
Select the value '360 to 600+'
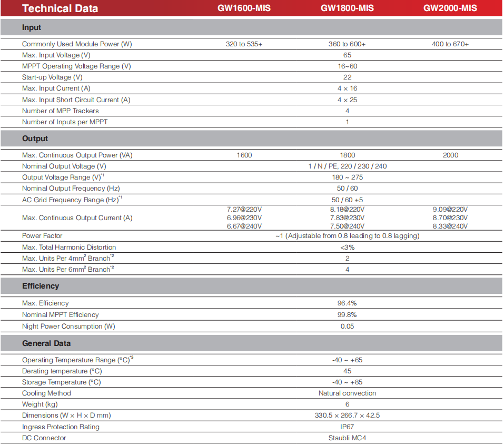point(347,44)
